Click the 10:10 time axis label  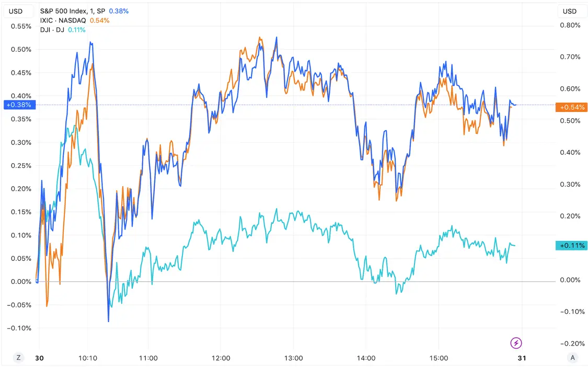tap(87, 358)
